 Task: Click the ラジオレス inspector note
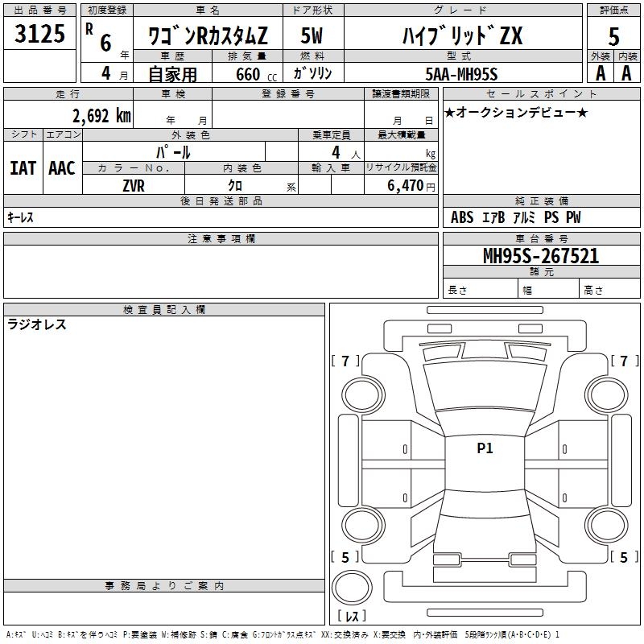[37, 325]
